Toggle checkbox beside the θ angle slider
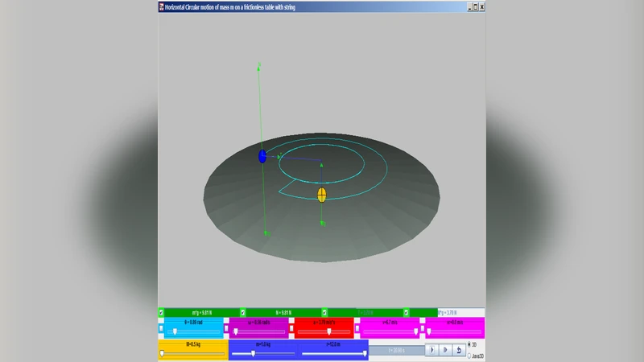This screenshot has height=362, width=644. [161, 328]
